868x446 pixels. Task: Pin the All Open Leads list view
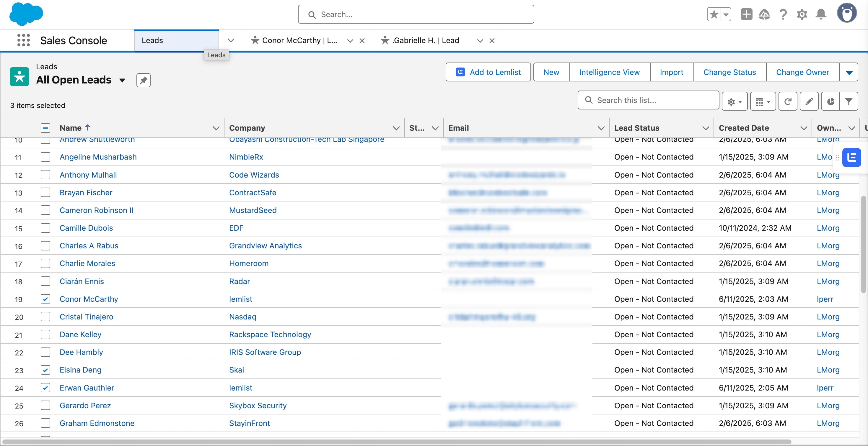coord(143,80)
